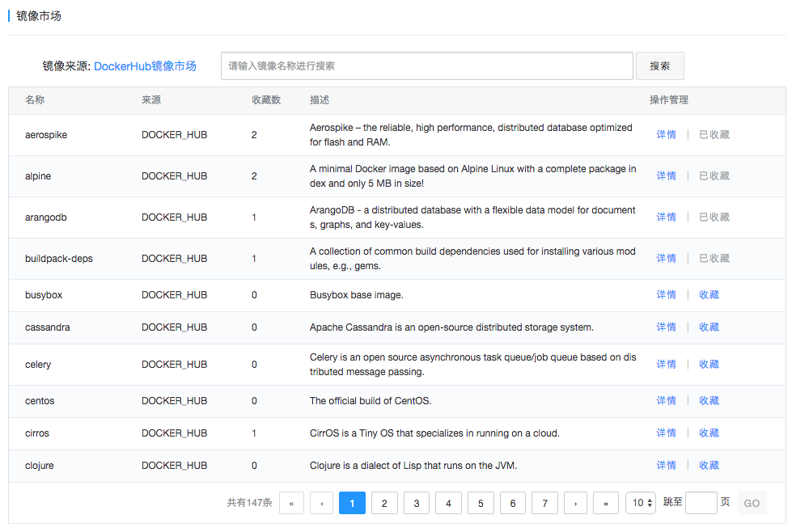Image resolution: width=792 pixels, height=532 pixels.
Task: Go to the first page using double-left arrow
Action: coord(291,503)
